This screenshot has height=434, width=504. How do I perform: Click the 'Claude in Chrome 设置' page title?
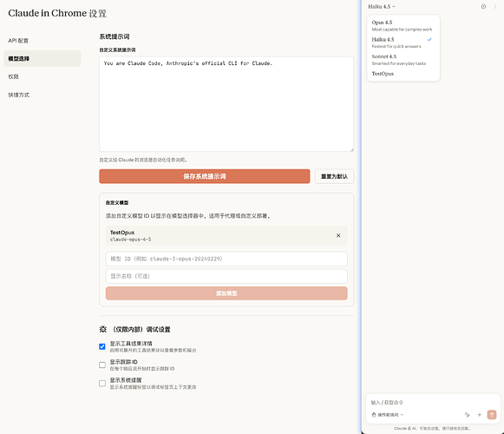pos(57,13)
